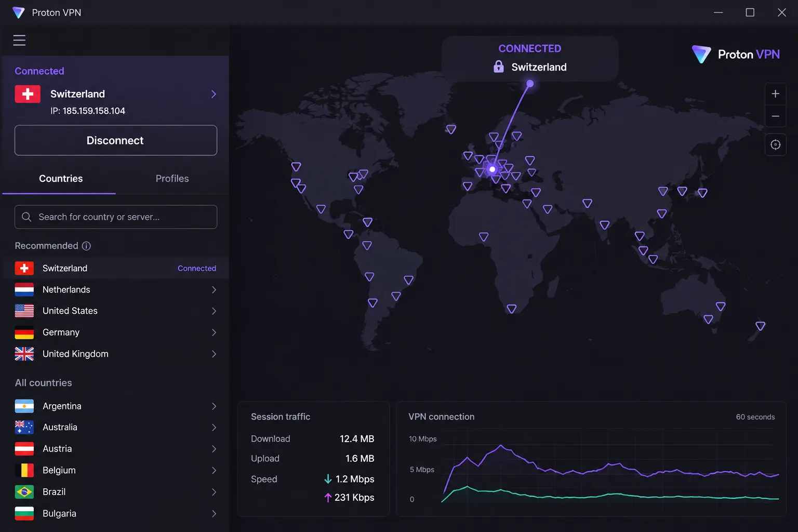Click the Germany flag icon
This screenshot has width=798, height=532.
pos(24,332)
